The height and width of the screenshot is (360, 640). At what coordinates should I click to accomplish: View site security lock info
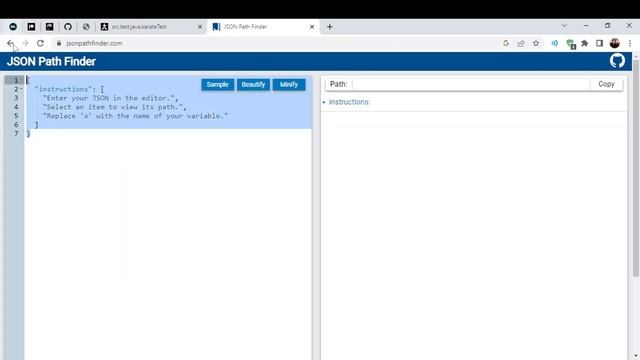coord(59,43)
